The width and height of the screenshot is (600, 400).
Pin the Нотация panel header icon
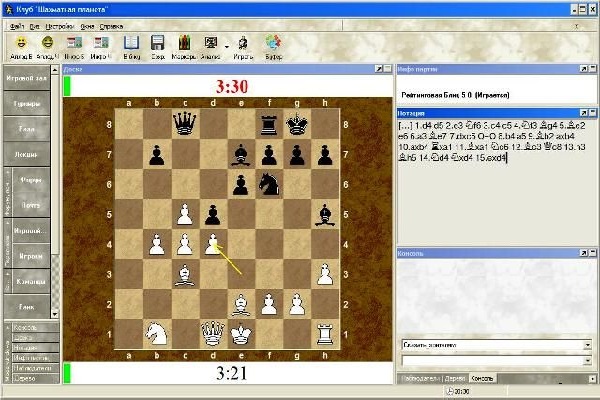pos(584,113)
